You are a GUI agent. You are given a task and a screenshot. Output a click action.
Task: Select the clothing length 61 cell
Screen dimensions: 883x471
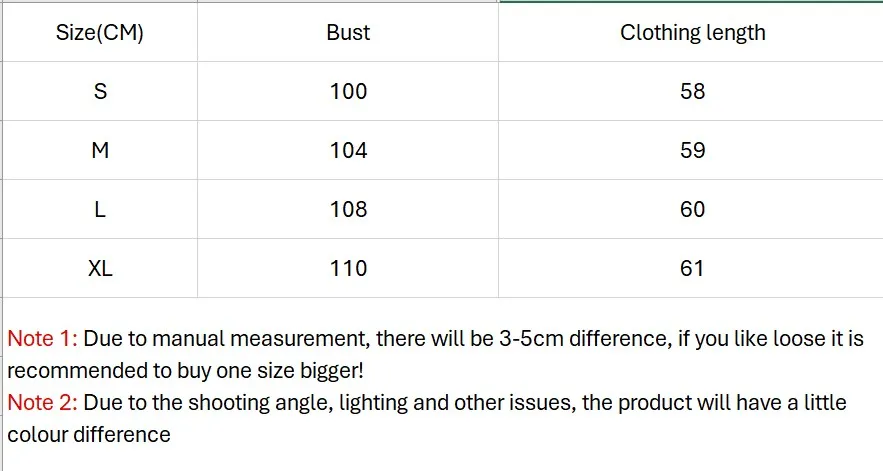tap(691, 268)
